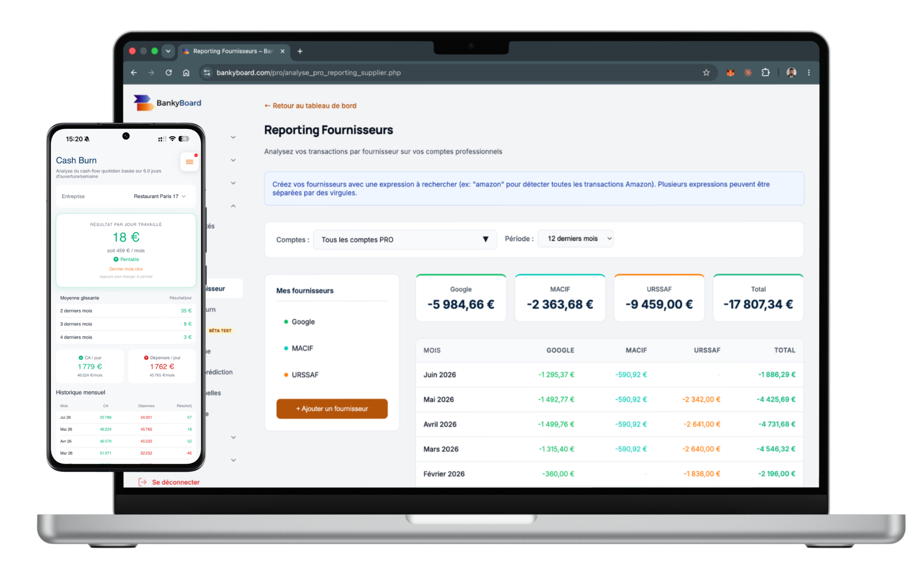This screenshot has width=924, height=578.
Task: Open the orange starburst extension icon
Action: click(748, 72)
